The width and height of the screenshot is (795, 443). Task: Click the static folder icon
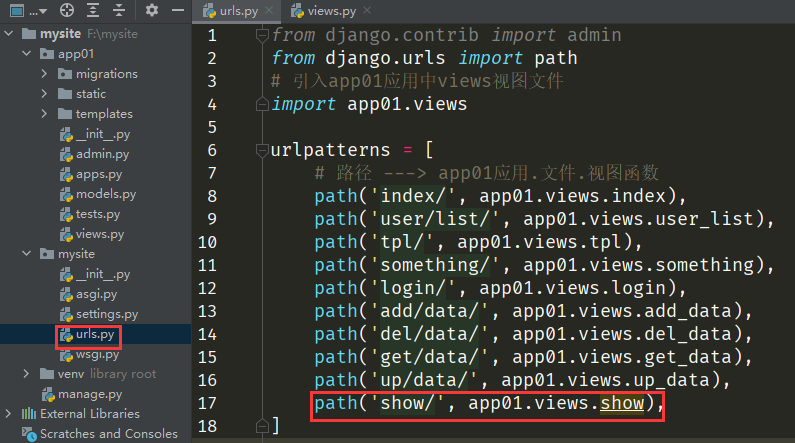[65, 94]
